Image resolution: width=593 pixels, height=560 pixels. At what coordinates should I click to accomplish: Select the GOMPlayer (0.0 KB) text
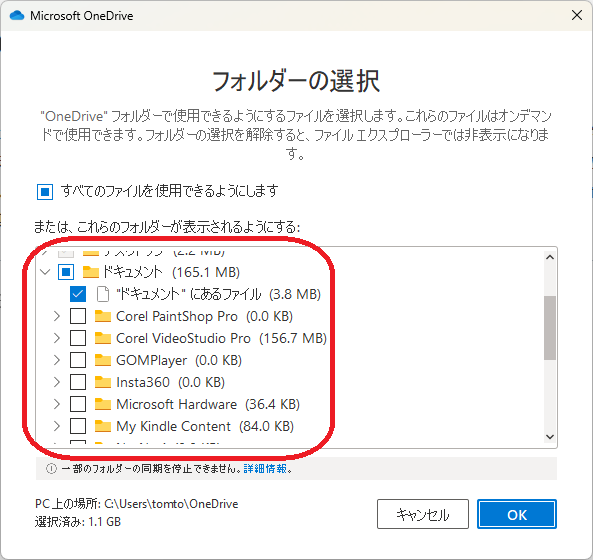tap(179, 360)
